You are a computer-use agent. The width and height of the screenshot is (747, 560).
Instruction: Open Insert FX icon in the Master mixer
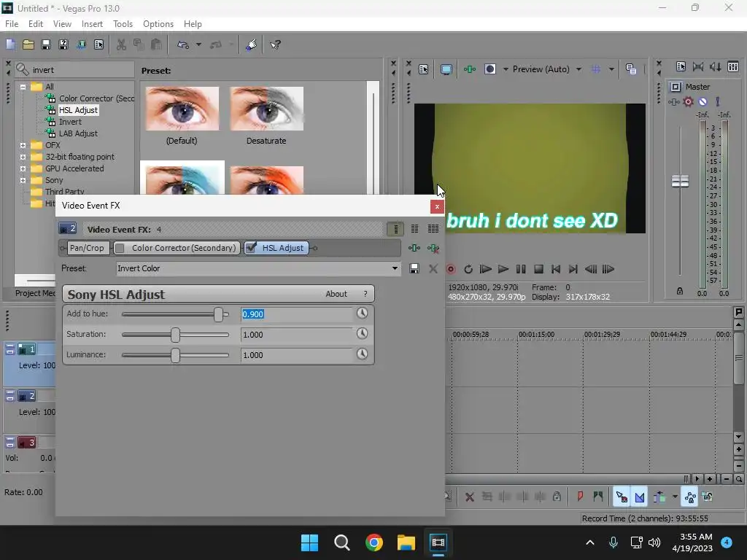673,101
